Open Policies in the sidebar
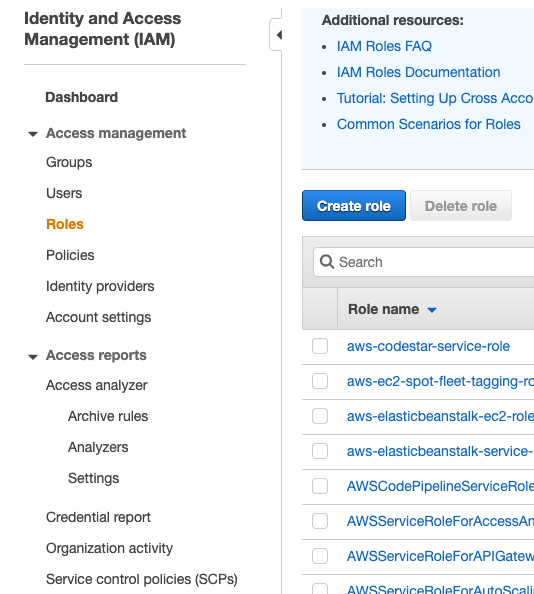The height and width of the screenshot is (594, 534). coord(70,255)
